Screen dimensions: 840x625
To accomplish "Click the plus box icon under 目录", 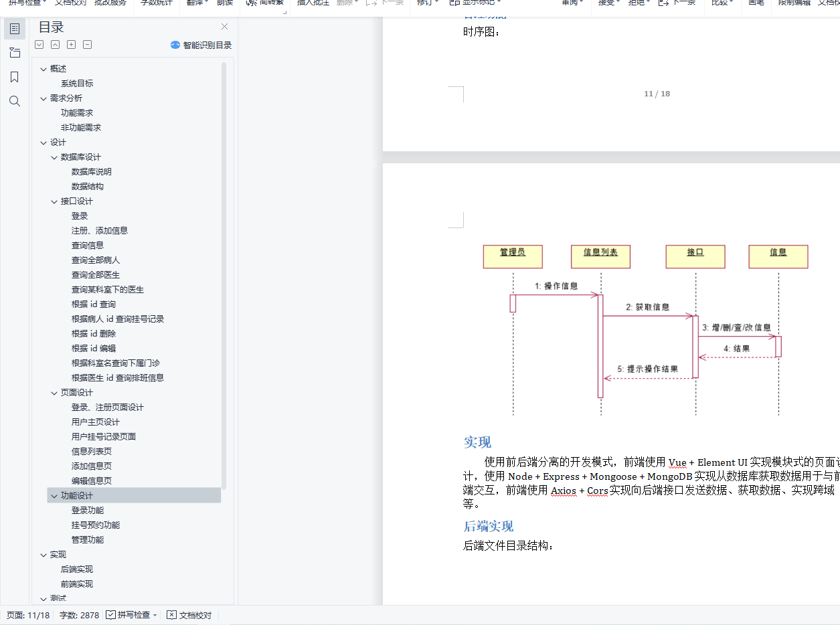I will 71,45.
